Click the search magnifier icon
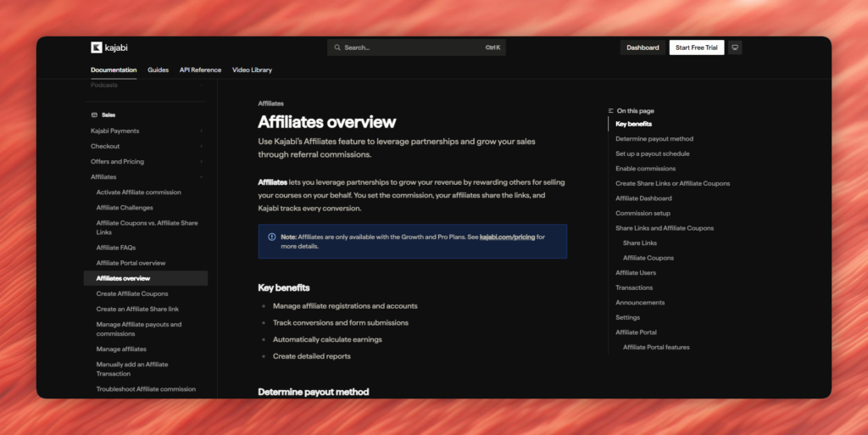The image size is (868, 435). point(337,47)
